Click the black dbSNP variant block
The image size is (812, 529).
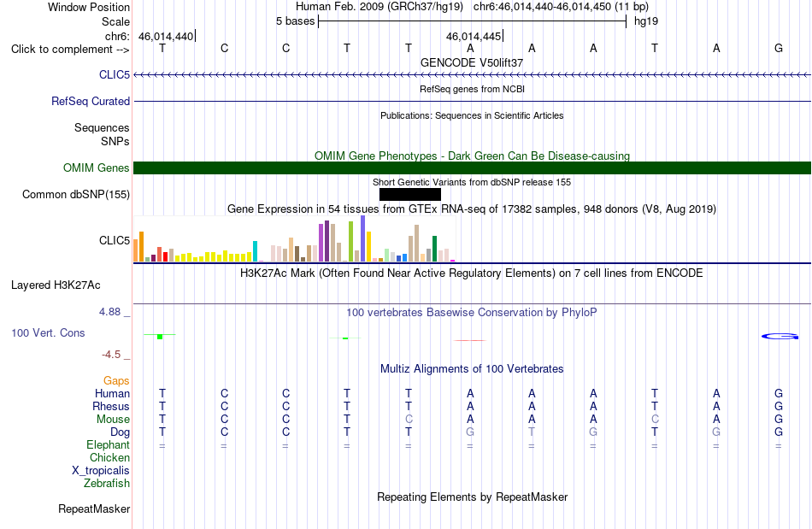coord(410,195)
